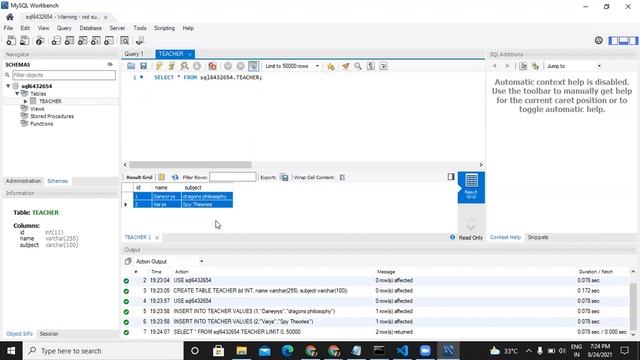Switch to the Query 1 tab

(134, 54)
